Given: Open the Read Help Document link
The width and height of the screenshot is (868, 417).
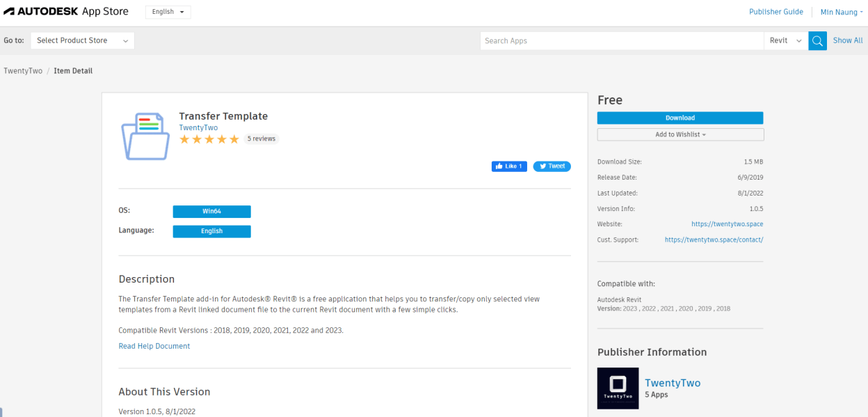Looking at the screenshot, I should [154, 346].
